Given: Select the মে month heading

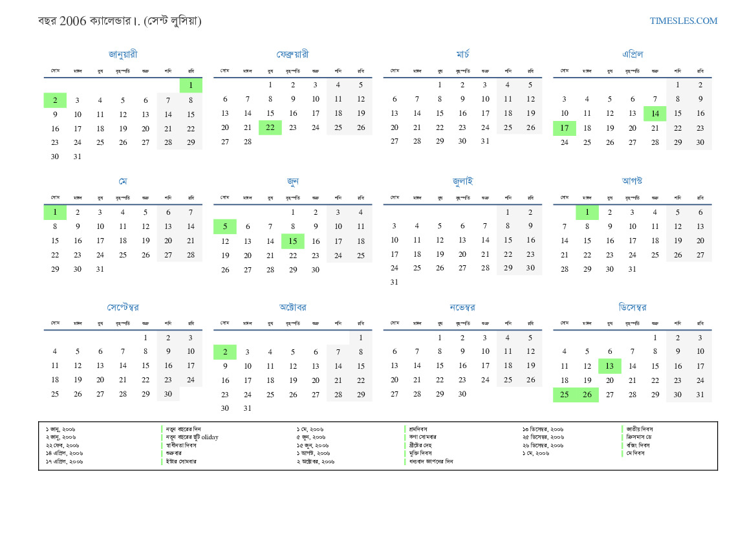Looking at the screenshot, I should click(x=123, y=181).
